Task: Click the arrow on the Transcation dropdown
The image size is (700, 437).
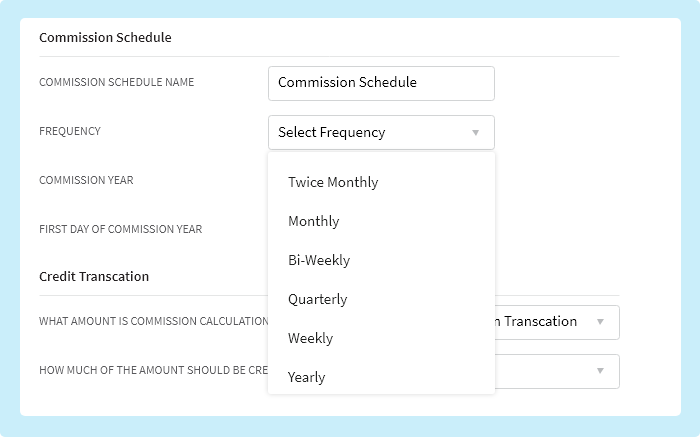Action: click(x=600, y=322)
